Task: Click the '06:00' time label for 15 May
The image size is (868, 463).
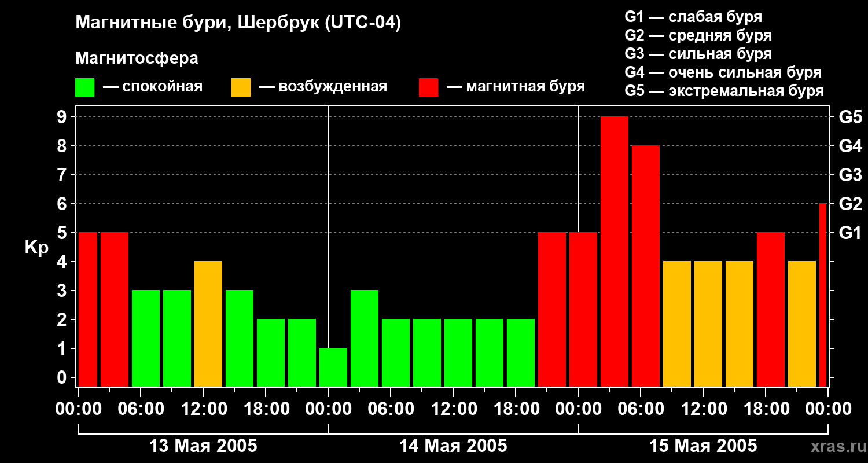Action: coord(641,409)
